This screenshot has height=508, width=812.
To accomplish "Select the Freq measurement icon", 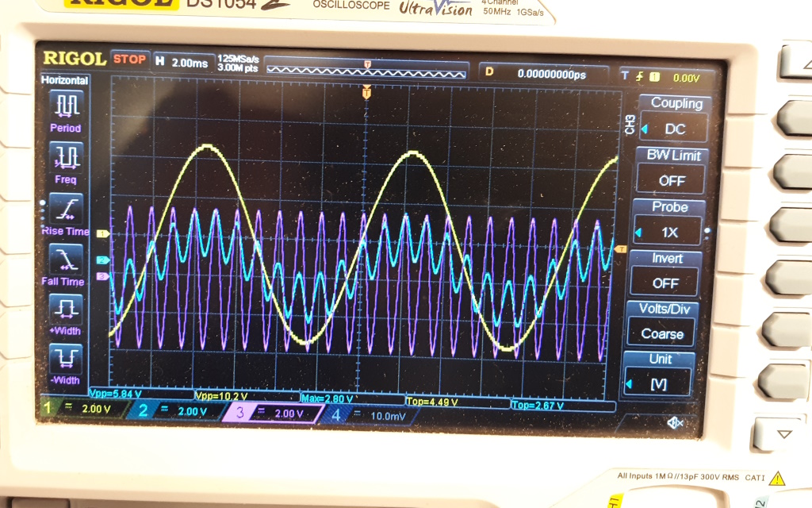I will (67, 156).
